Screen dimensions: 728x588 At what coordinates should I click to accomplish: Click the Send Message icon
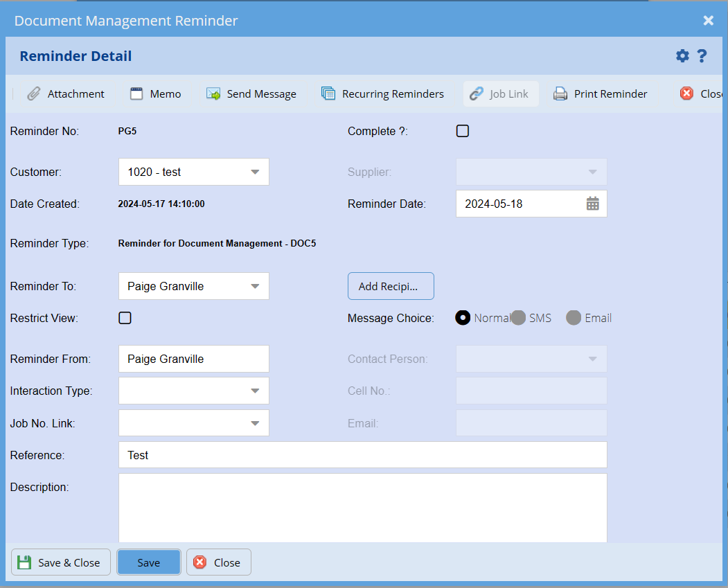click(x=213, y=94)
